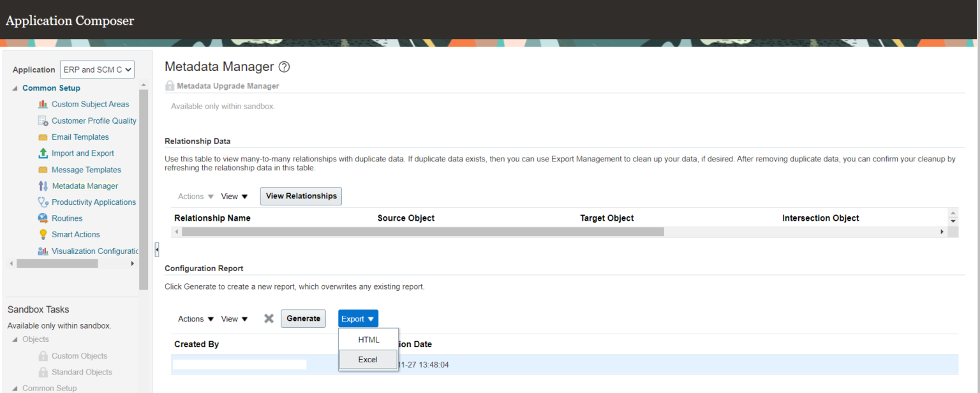Click the View Relationships button
The width and height of the screenshot is (980, 393).
301,196
